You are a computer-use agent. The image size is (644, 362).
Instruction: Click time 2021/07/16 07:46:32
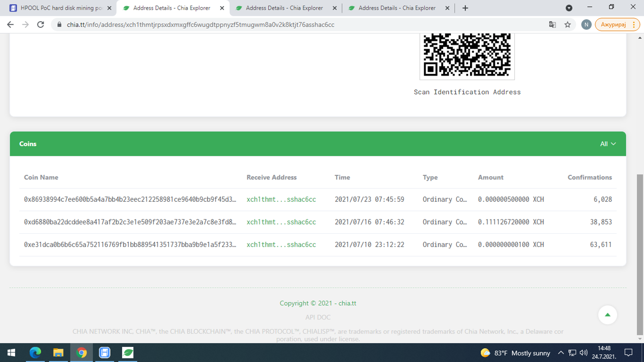point(369,222)
